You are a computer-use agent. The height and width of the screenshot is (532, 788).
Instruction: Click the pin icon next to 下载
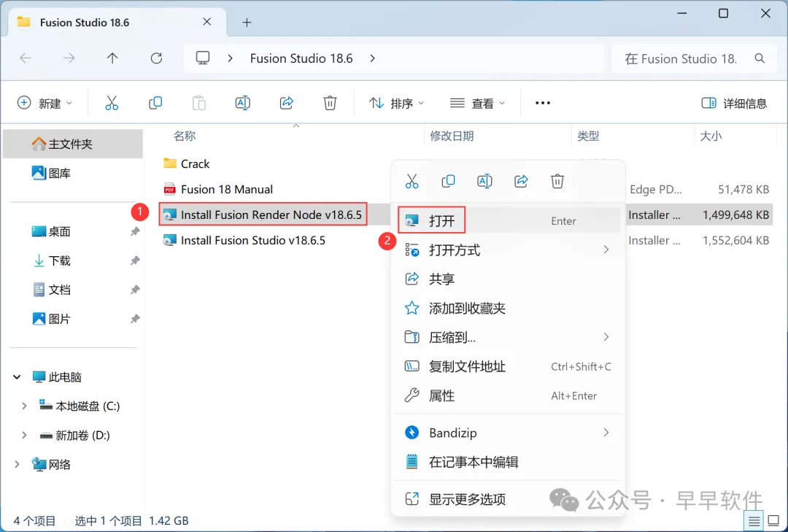click(x=135, y=261)
